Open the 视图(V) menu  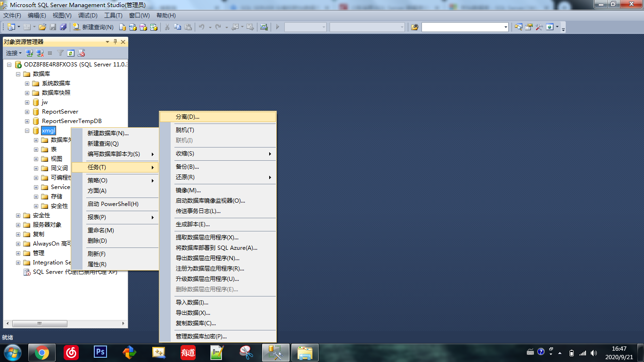(62, 16)
